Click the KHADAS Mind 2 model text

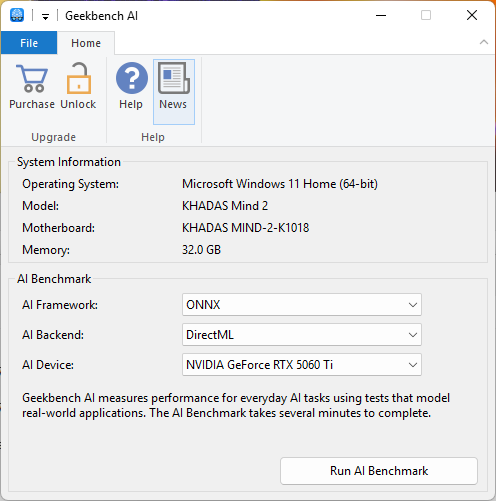pyautogui.click(x=225, y=206)
